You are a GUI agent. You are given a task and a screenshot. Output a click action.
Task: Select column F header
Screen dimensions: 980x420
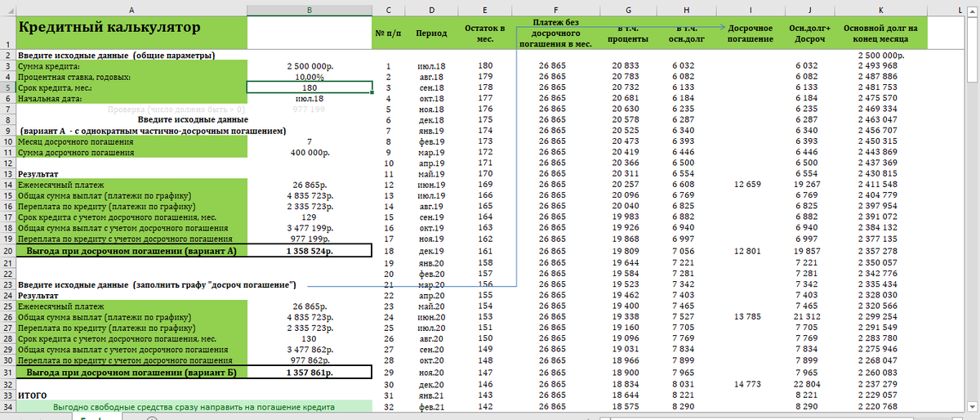point(555,9)
